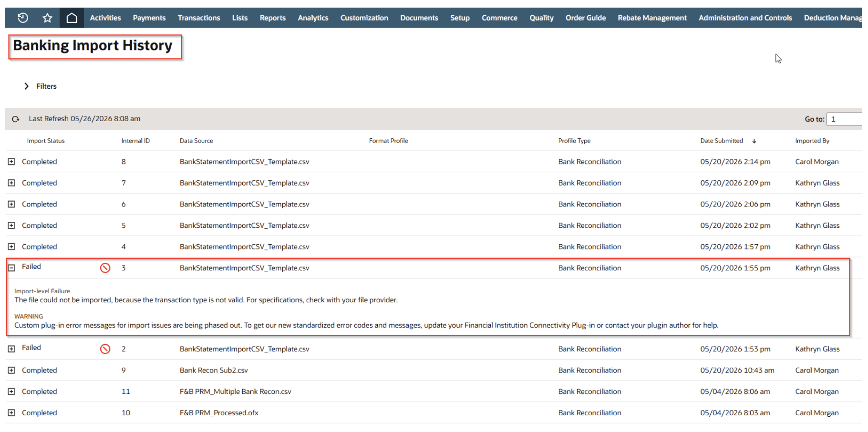Sort by the Imported By column header
Image resolution: width=868 pixels, height=432 pixels.
(812, 141)
